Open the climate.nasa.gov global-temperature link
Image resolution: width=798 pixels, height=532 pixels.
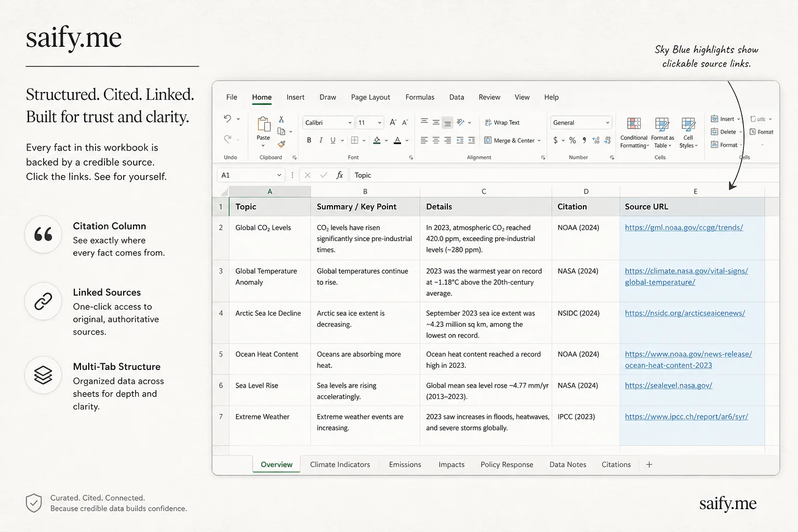[x=686, y=276]
